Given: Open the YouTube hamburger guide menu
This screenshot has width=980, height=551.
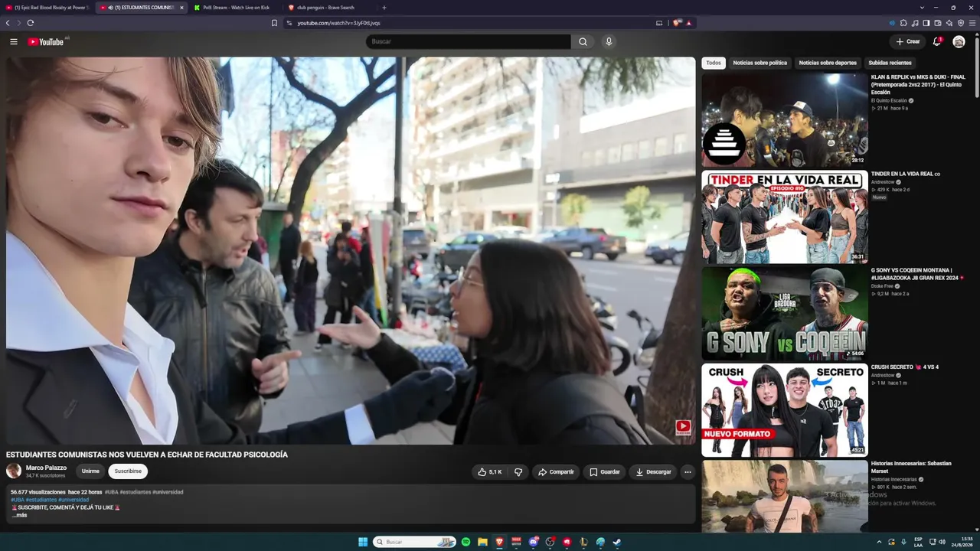Looking at the screenshot, I should coord(14,41).
